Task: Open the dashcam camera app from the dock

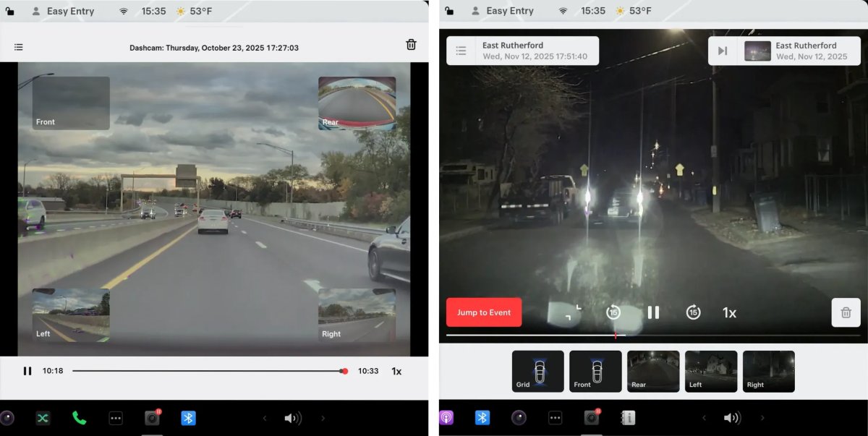Action: coord(152,418)
